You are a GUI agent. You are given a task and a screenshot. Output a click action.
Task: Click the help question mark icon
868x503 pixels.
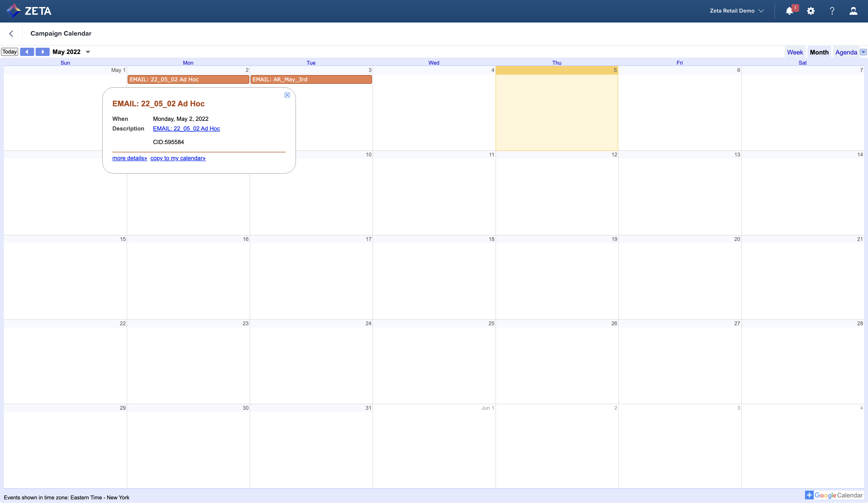tap(832, 11)
